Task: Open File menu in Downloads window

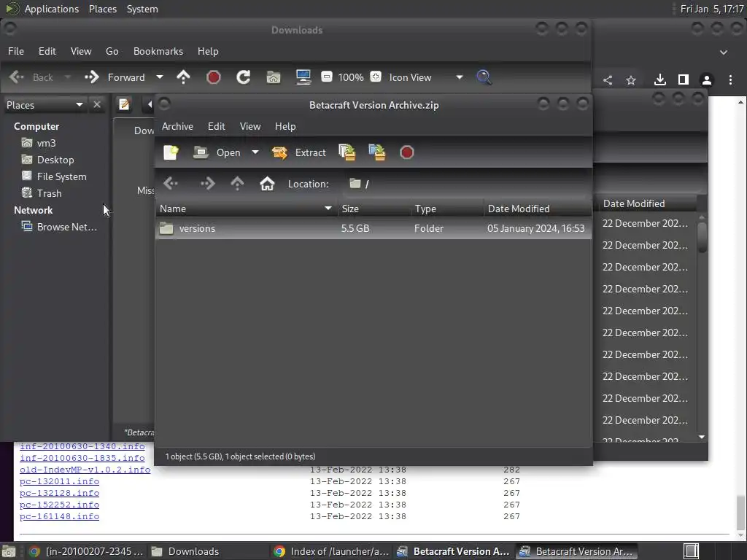Action: (x=16, y=51)
